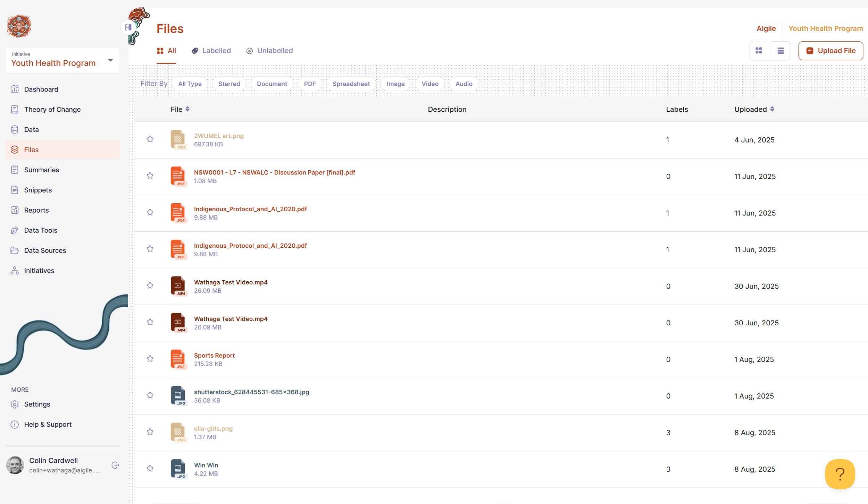Expand the Initiative Youth Health Program dropdown
This screenshot has width=868, height=504.
point(110,60)
